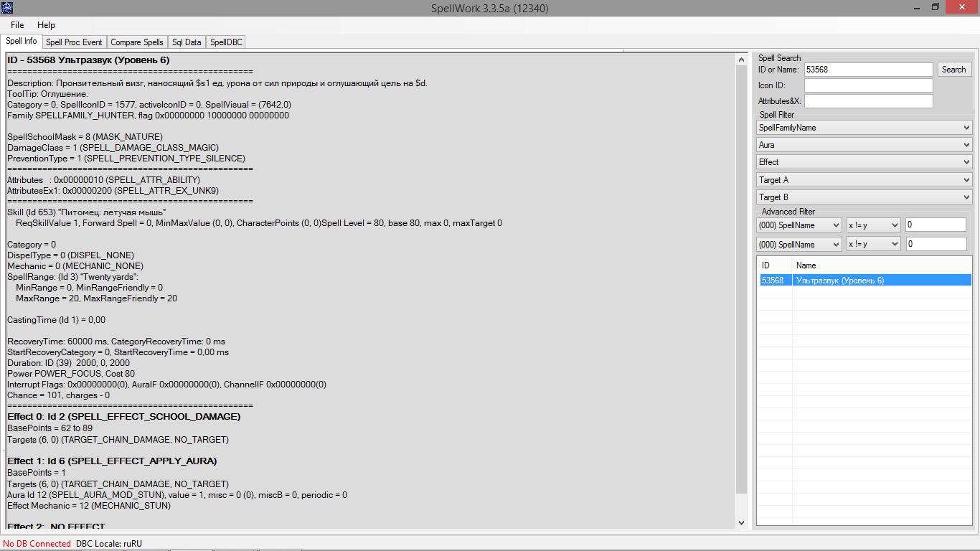Open the Help menu

(x=46, y=25)
